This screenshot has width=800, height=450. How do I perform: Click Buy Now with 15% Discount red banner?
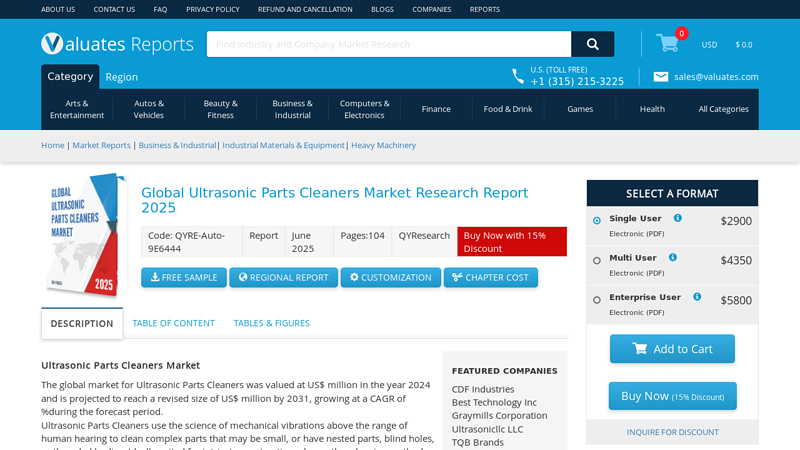(512, 241)
